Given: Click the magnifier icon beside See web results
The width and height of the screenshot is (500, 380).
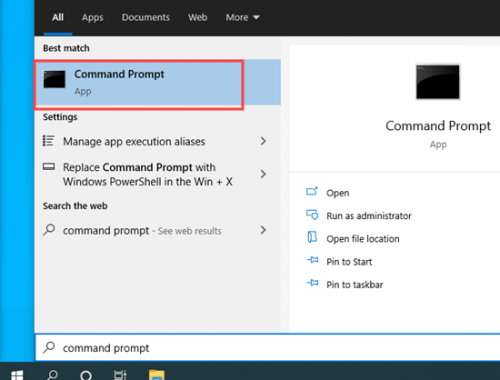Looking at the screenshot, I should click(49, 230).
